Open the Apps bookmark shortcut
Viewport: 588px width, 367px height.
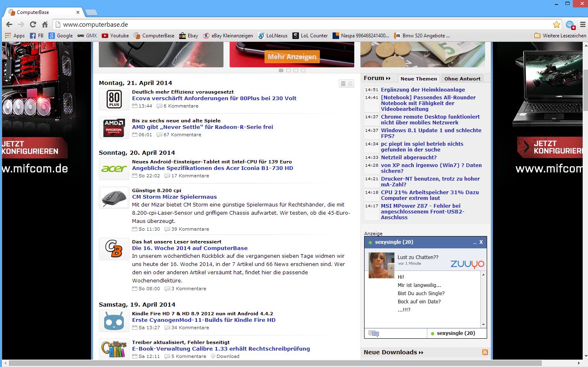15,36
